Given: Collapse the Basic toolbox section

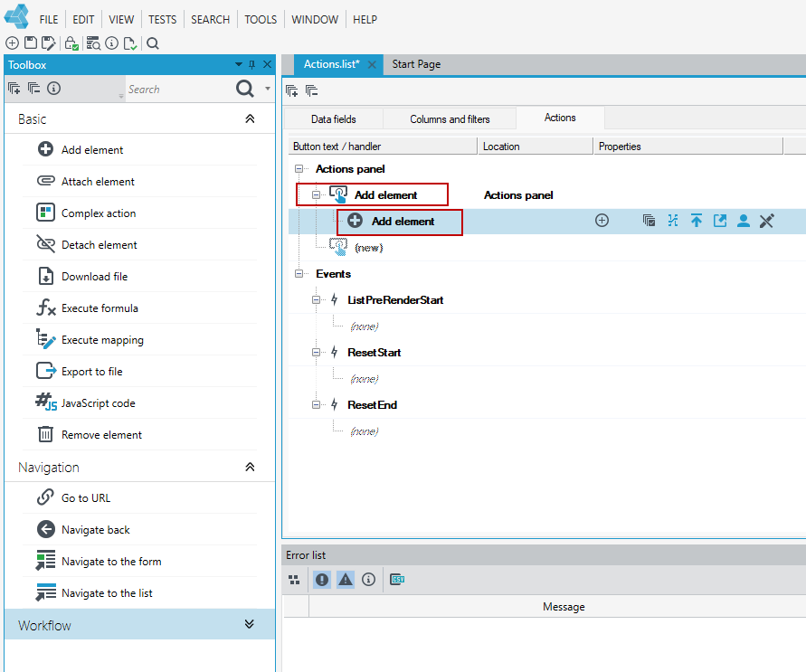Looking at the screenshot, I should tap(250, 118).
